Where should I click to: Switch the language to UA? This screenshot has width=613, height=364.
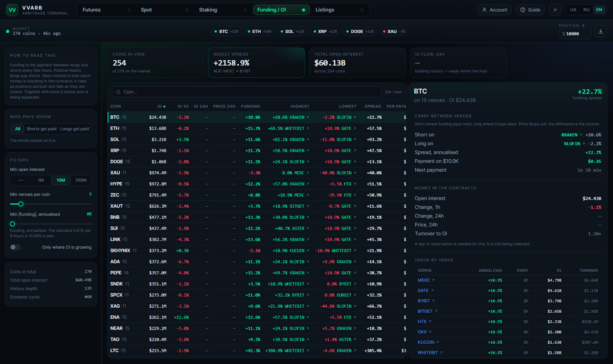click(x=573, y=10)
